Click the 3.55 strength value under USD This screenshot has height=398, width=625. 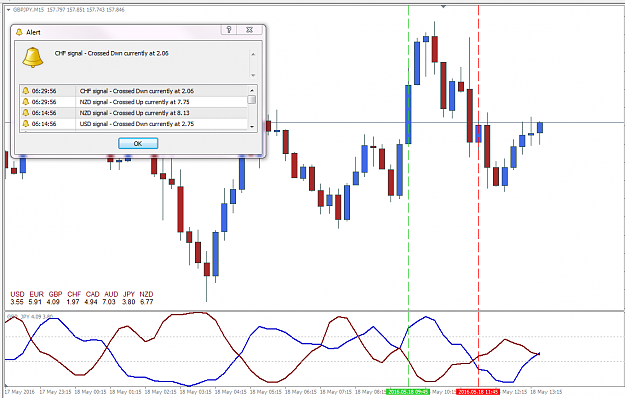17,302
